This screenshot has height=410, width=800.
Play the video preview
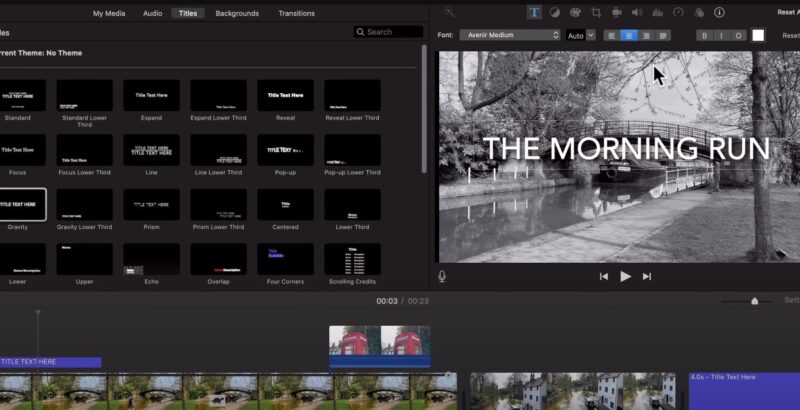pyautogui.click(x=626, y=276)
